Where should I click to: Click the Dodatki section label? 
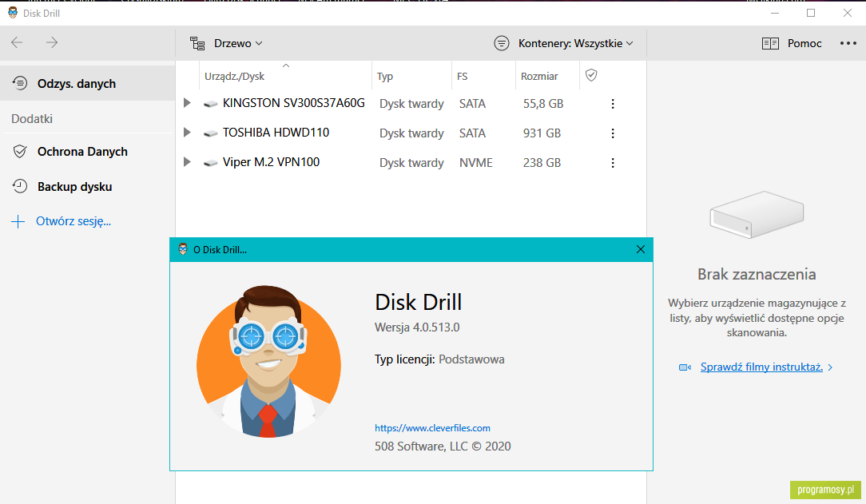(x=32, y=119)
